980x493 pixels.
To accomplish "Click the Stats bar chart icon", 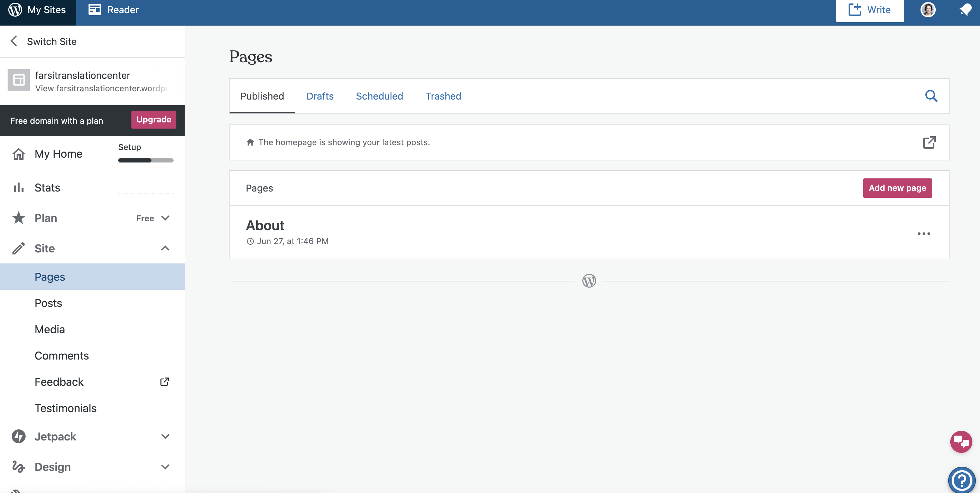I will coord(19,187).
